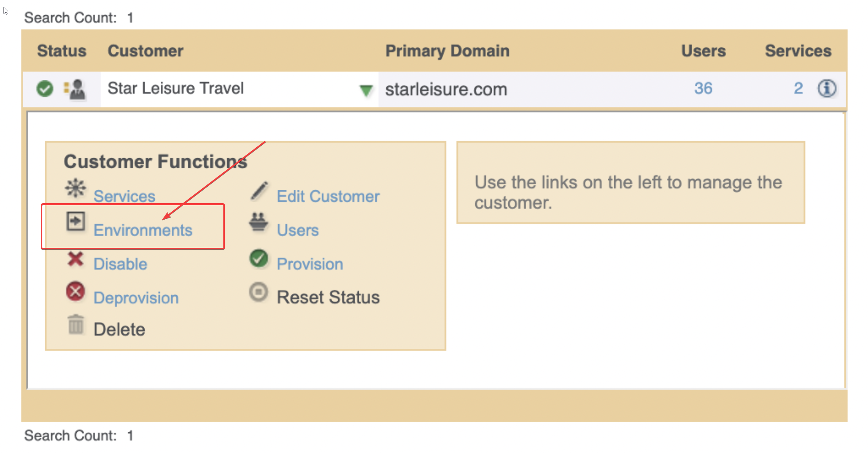868x453 pixels.
Task: Open the Environments link
Action: pos(143,230)
